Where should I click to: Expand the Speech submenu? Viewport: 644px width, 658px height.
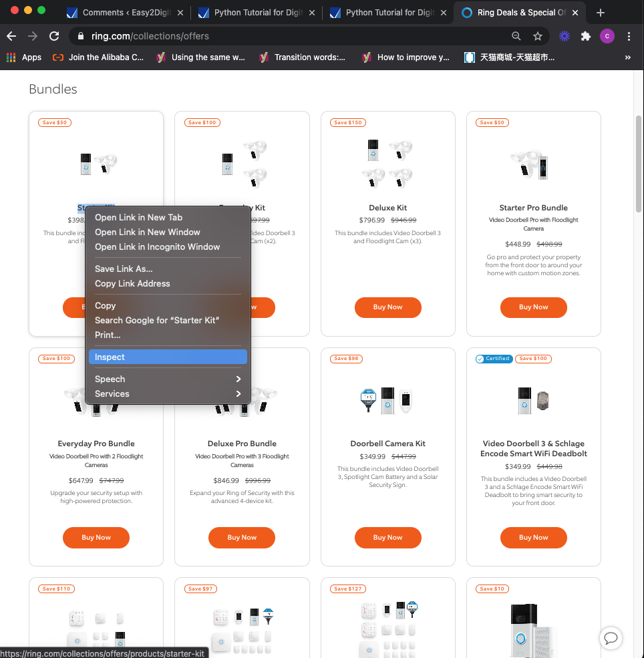[168, 379]
